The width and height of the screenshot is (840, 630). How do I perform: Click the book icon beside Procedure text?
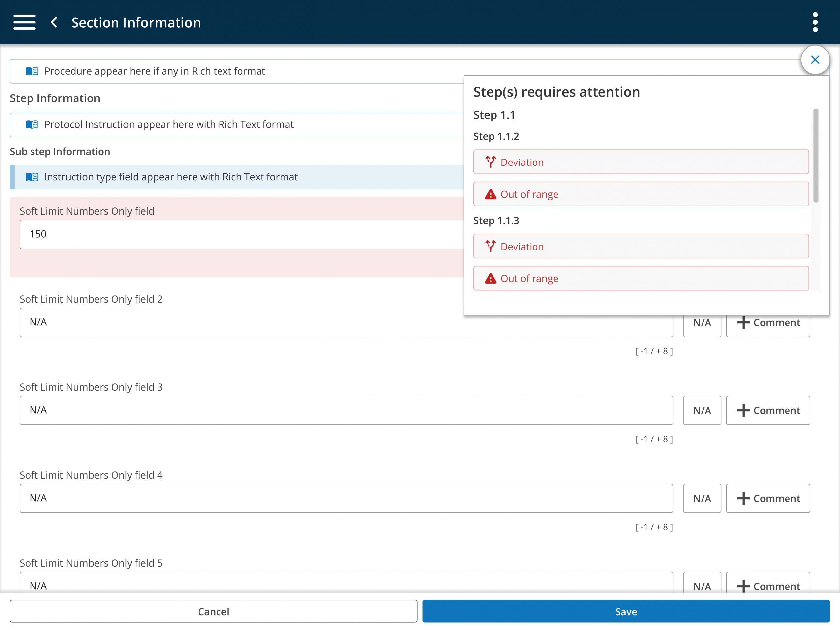(32, 71)
